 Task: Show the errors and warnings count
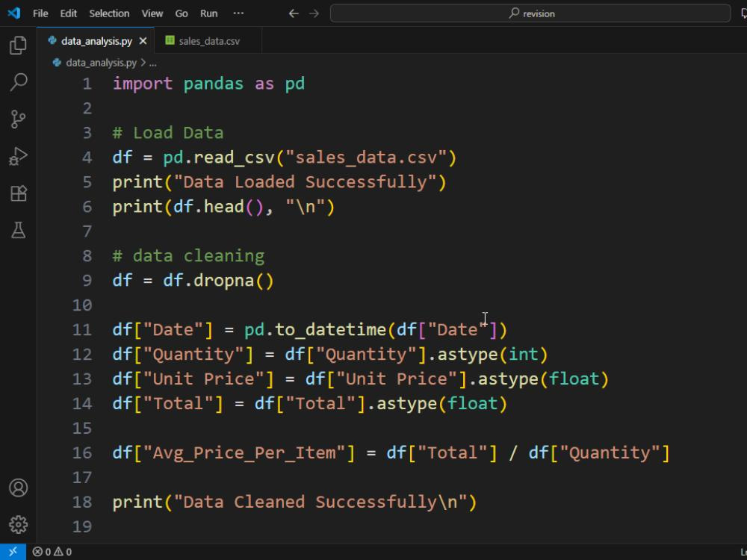(52, 552)
